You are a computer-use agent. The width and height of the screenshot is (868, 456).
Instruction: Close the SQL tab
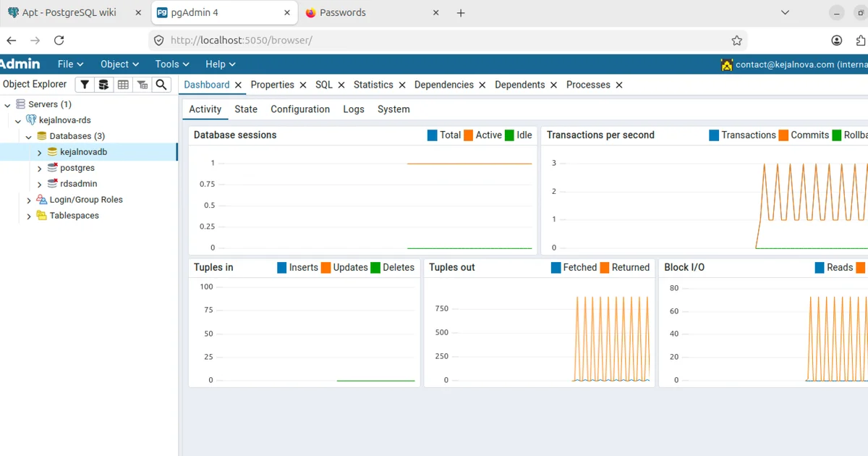(341, 85)
